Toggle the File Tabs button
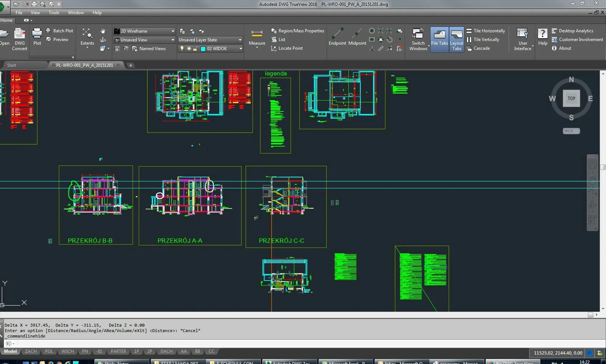606x364 pixels. [440, 39]
